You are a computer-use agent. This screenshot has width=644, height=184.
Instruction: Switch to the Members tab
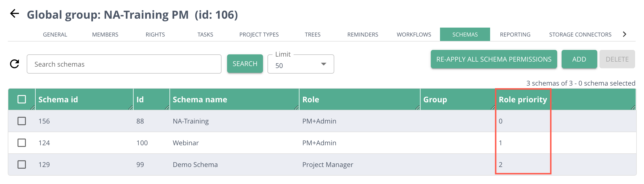point(105,35)
